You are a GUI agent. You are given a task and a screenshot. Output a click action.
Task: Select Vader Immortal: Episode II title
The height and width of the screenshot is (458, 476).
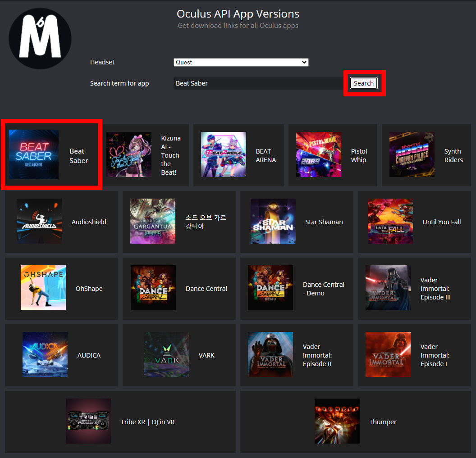(x=317, y=355)
